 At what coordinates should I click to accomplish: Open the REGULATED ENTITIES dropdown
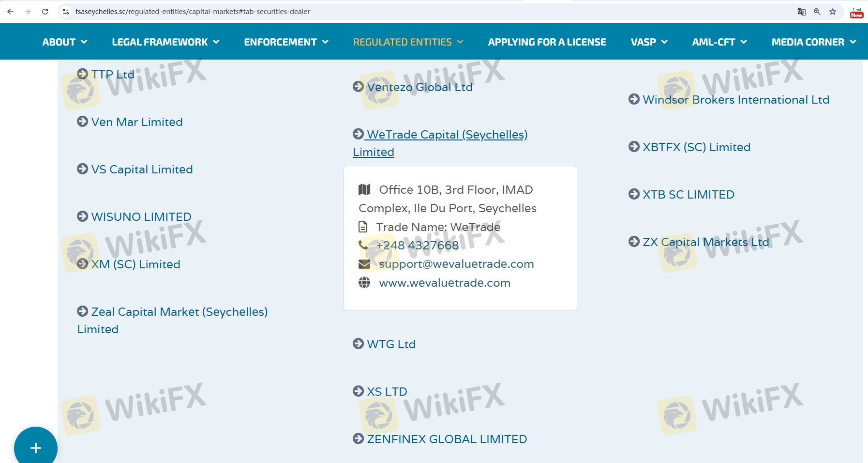coord(408,42)
